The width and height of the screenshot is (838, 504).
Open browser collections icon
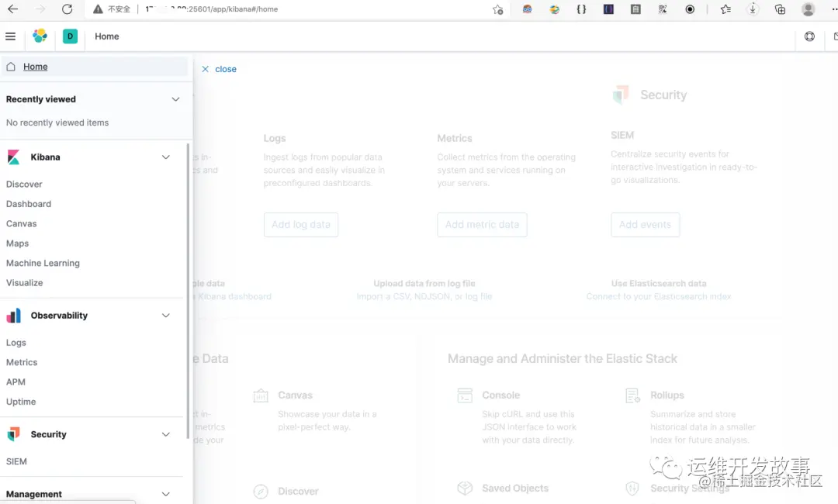[780, 9]
